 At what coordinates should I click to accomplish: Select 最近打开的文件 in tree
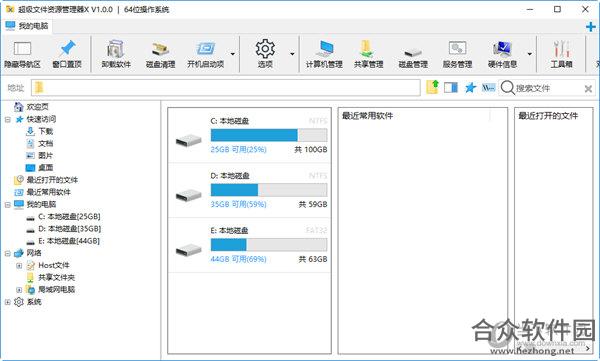[x=52, y=180]
